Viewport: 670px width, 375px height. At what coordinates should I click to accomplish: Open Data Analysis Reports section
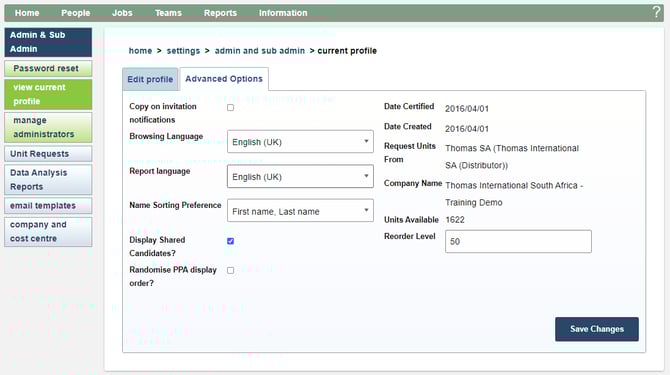pyautogui.click(x=48, y=180)
